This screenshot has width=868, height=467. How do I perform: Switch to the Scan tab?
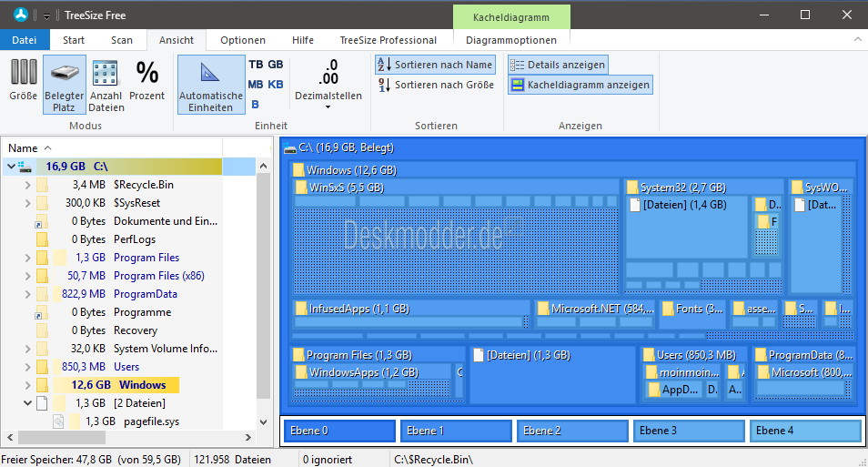[x=122, y=40]
